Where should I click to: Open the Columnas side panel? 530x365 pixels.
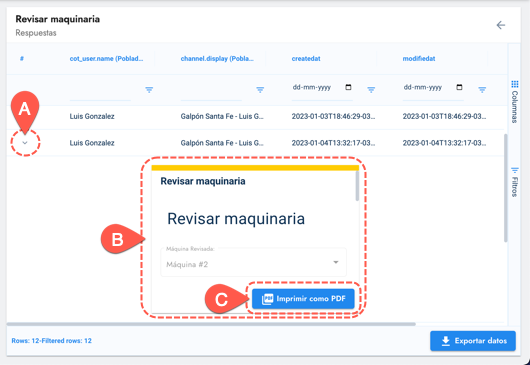(x=514, y=102)
